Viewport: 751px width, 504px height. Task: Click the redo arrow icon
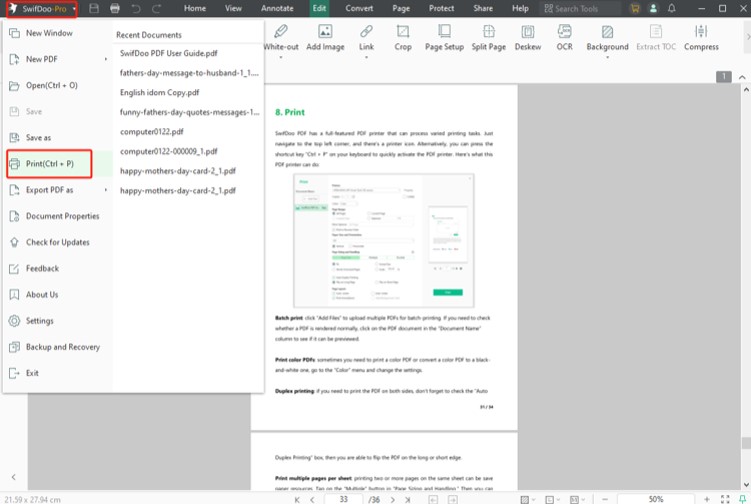tap(157, 8)
